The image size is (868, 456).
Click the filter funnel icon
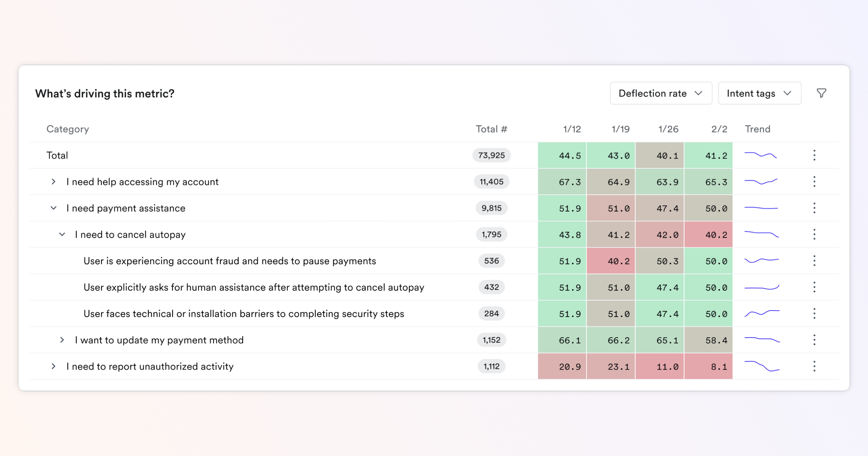pos(821,93)
